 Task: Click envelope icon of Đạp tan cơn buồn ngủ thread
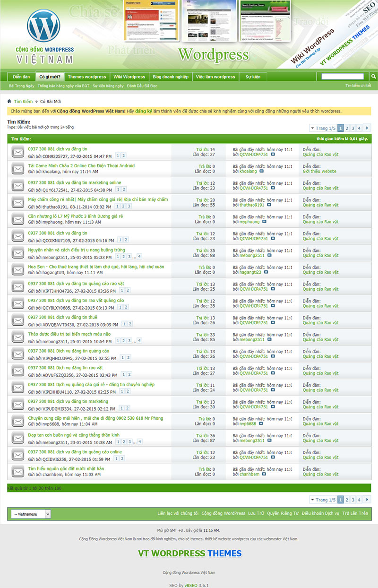tap(18, 438)
